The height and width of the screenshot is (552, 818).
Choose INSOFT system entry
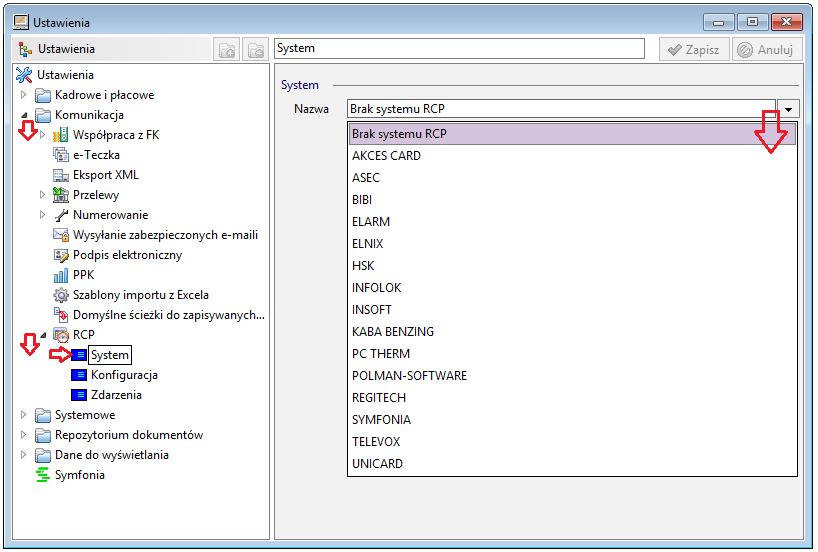point(572,310)
